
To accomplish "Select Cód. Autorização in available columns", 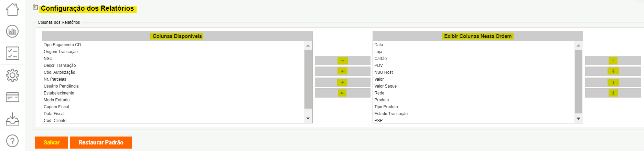I will 173,72.
